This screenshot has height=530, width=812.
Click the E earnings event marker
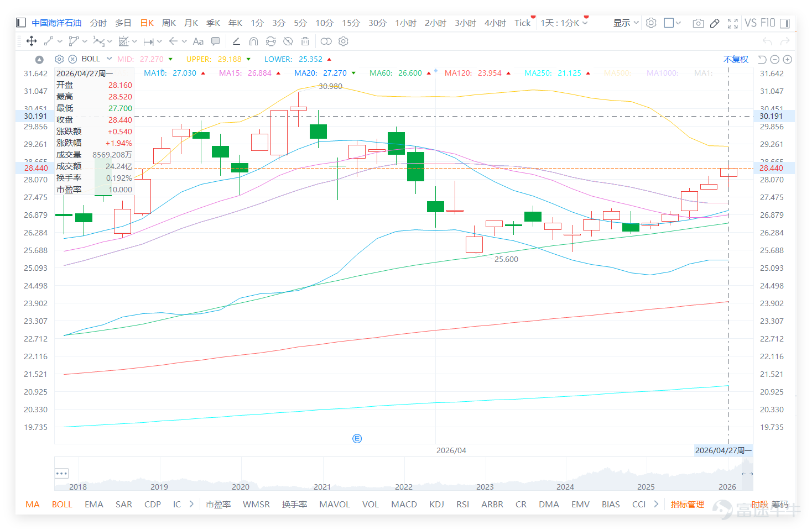click(x=357, y=438)
